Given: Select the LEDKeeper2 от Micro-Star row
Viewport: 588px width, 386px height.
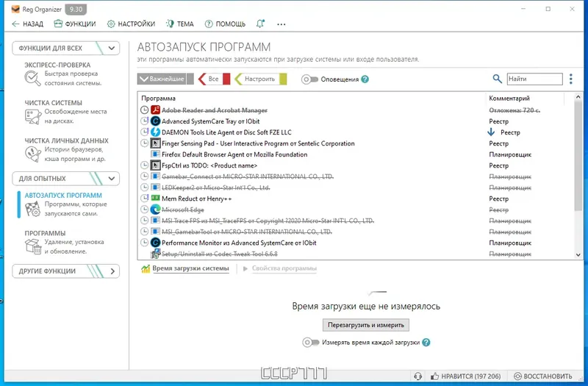Looking at the screenshot, I should [x=356, y=187].
